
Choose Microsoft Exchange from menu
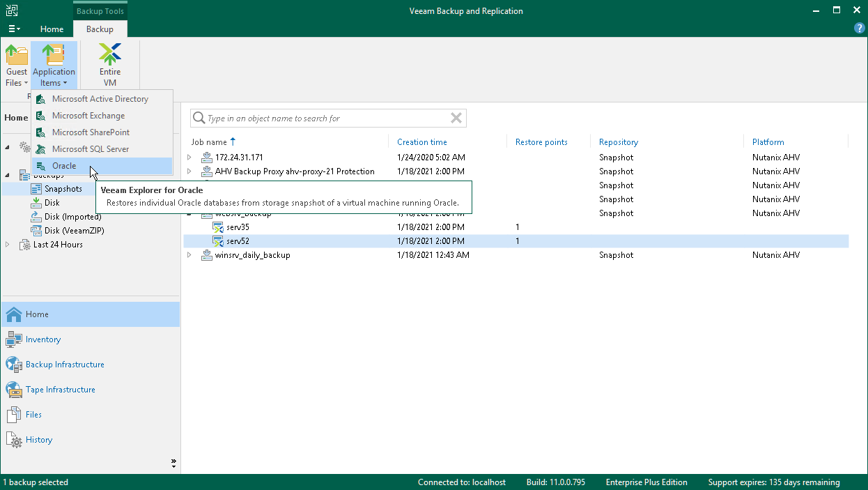click(x=102, y=116)
